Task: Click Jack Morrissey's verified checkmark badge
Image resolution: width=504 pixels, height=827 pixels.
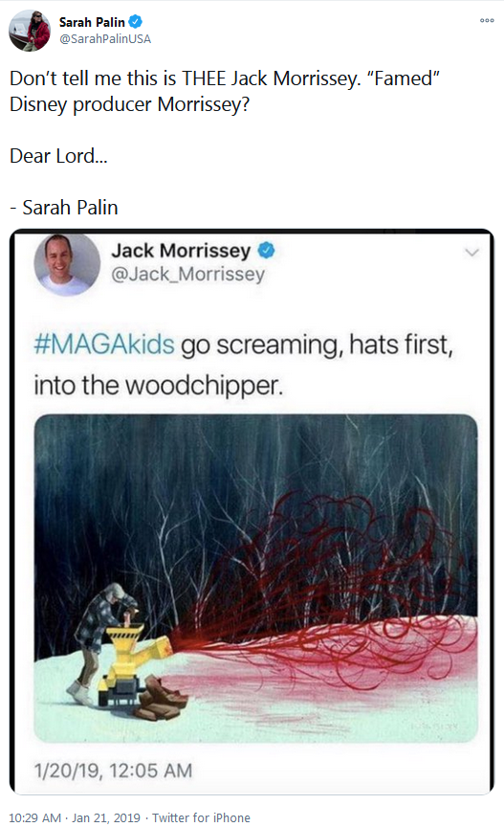Action: click(x=266, y=250)
